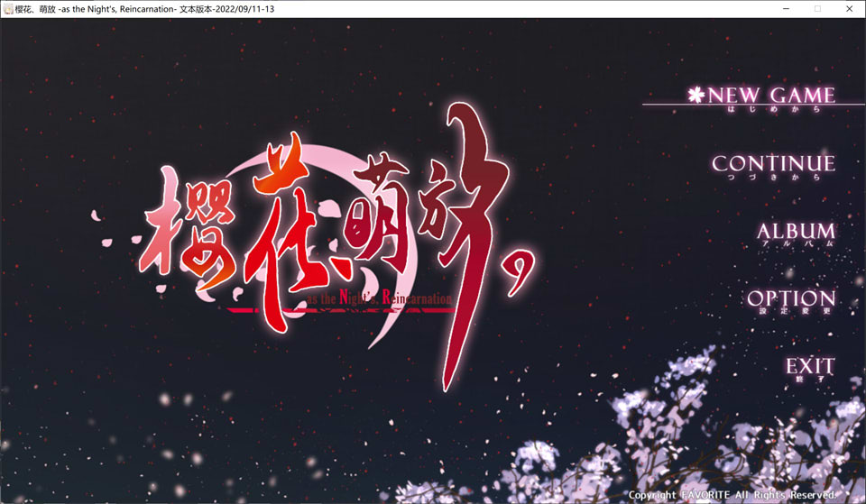Open the OPTION settings menu
The image size is (866, 504).
pyautogui.click(x=791, y=298)
